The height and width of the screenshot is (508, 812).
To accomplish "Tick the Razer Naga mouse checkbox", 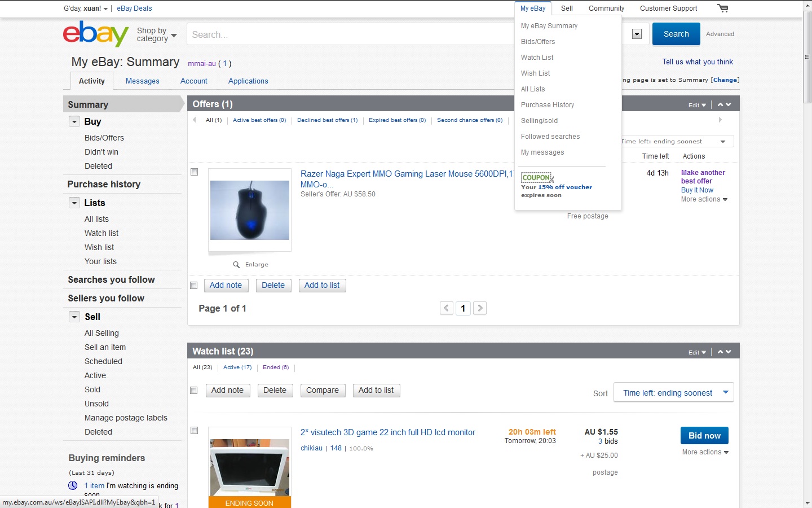I will (195, 172).
